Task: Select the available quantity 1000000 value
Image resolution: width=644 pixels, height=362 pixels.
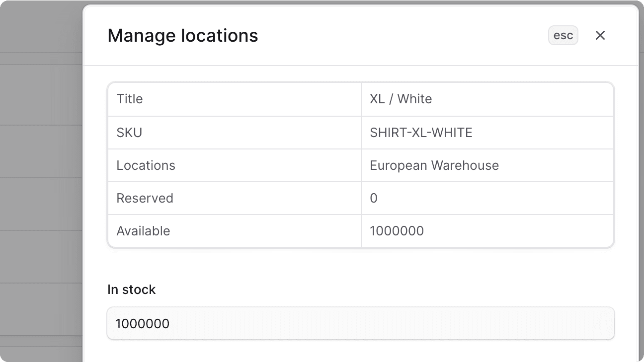Action: (x=397, y=231)
